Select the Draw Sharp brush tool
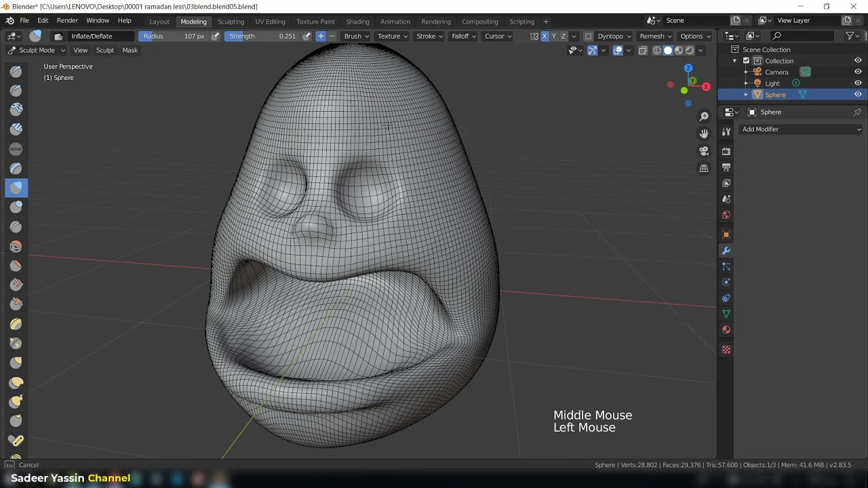The width and height of the screenshot is (868, 488). click(16, 91)
